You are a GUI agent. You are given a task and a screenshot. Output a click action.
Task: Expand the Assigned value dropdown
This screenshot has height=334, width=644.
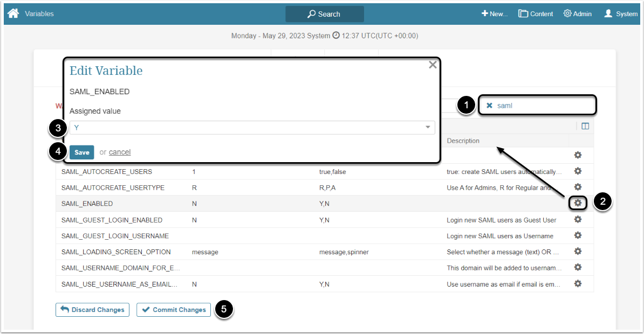252,128
